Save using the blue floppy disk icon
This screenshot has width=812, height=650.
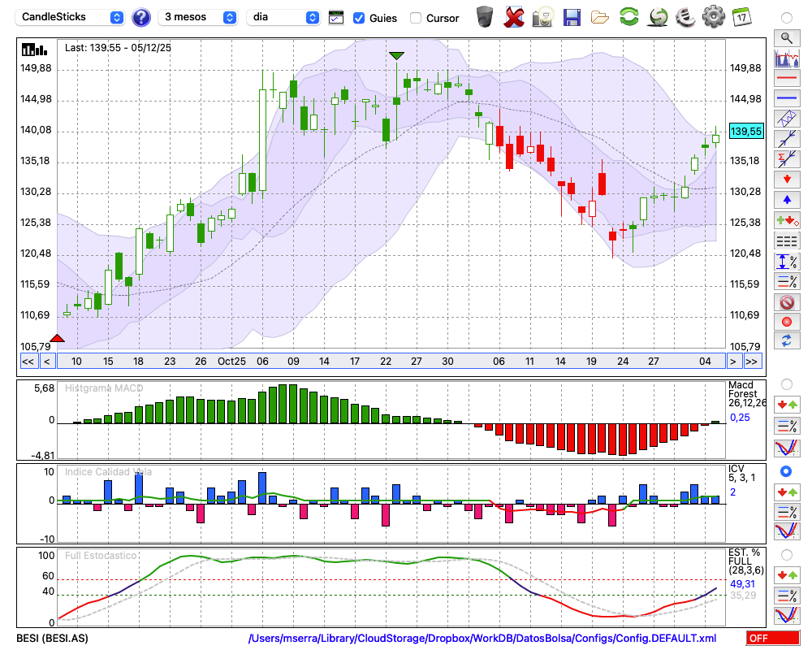tap(572, 17)
